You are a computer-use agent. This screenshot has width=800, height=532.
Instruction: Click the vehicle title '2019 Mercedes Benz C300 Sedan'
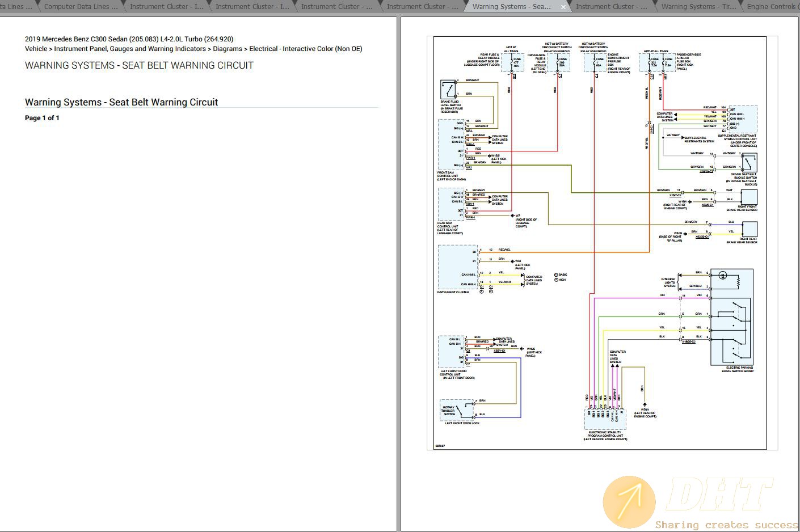point(75,39)
